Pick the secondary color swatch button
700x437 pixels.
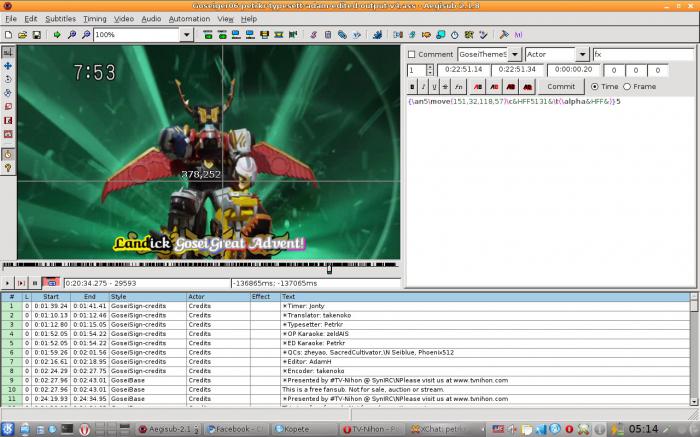pyautogui.click(x=494, y=87)
